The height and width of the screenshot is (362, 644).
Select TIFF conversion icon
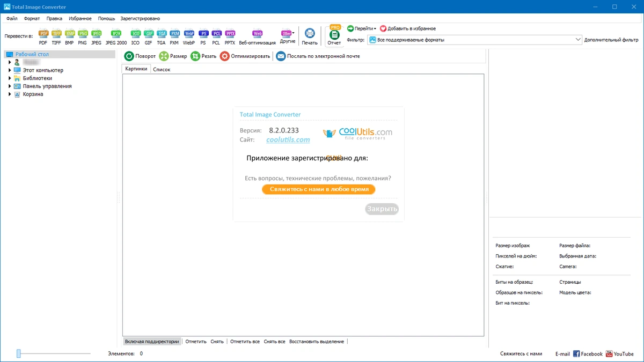pyautogui.click(x=56, y=34)
